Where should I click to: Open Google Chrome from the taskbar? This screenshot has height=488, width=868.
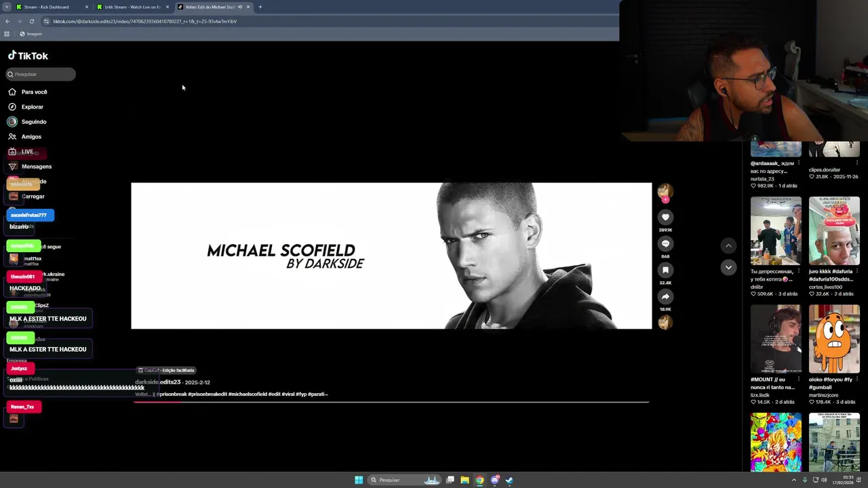click(x=479, y=480)
